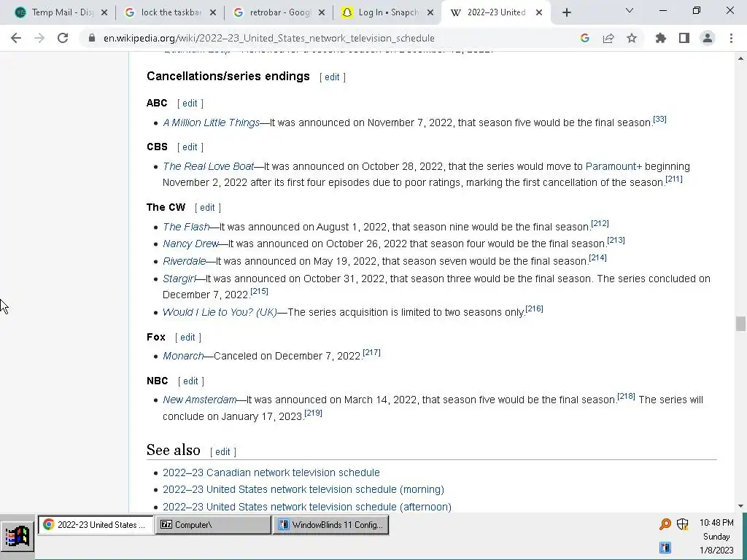The image size is (747, 560).
Task: Open New Amsterdam article link
Action: 200,400
